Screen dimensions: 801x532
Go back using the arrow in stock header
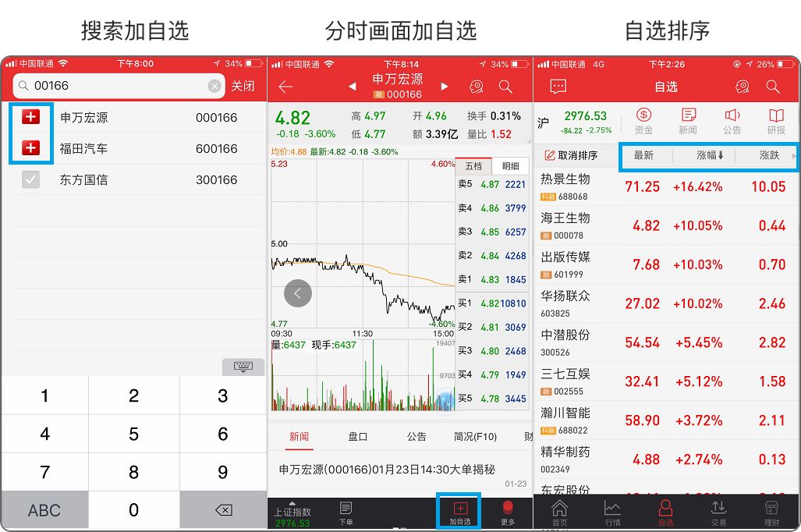(285, 87)
